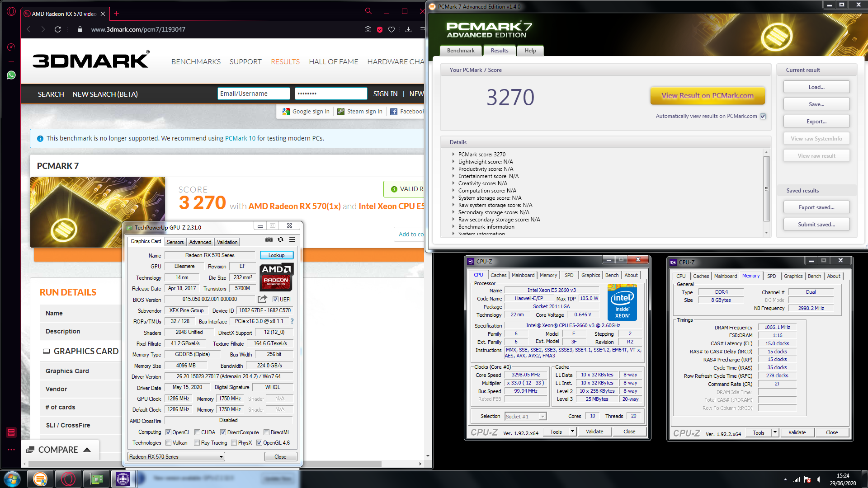Open the Opera sidebar three-dots menu

tap(11, 450)
